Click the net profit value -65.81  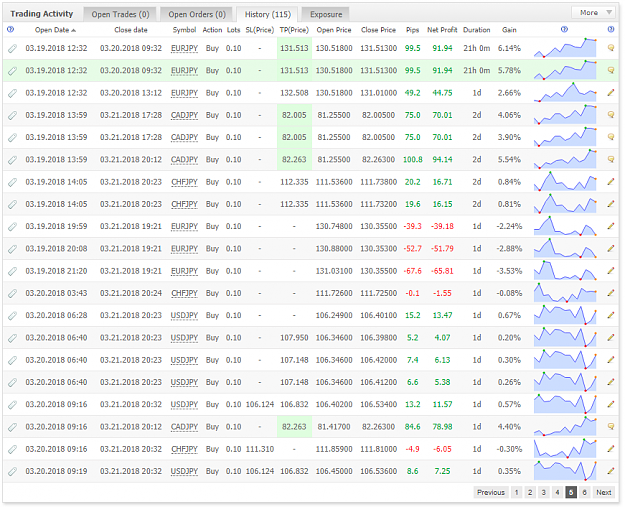pyautogui.click(x=442, y=271)
